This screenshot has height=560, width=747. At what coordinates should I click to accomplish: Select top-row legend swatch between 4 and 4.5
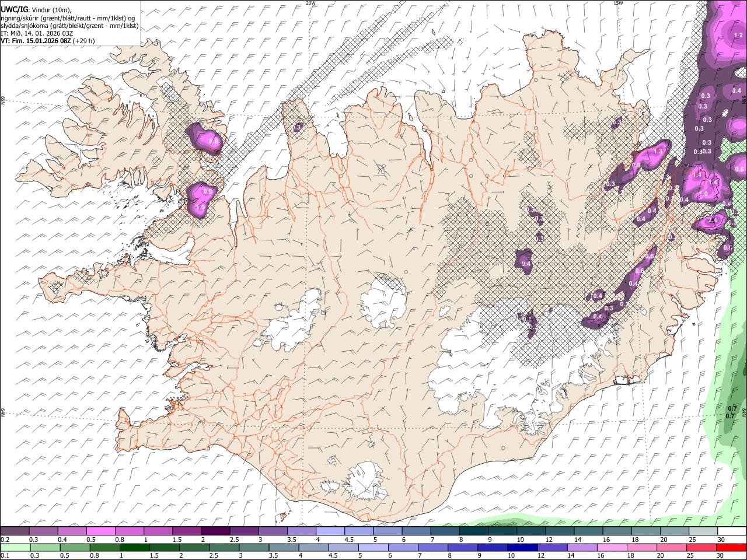pyautogui.click(x=330, y=531)
